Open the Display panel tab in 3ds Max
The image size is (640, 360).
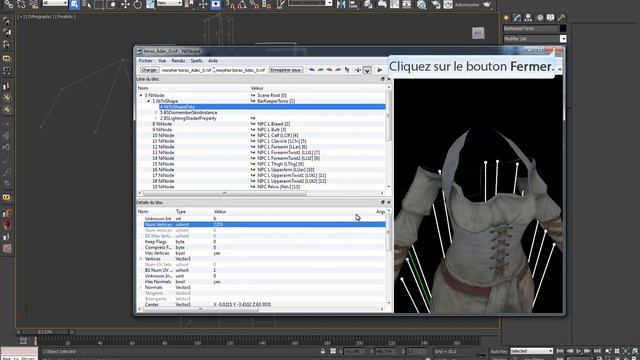point(551,18)
